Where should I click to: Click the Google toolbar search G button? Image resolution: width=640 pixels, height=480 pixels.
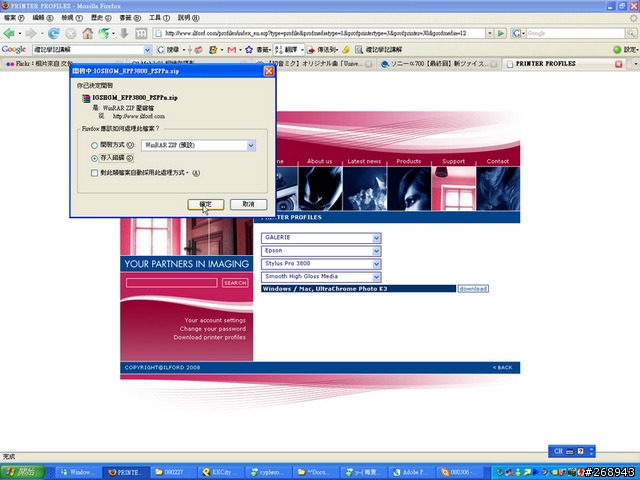point(161,50)
